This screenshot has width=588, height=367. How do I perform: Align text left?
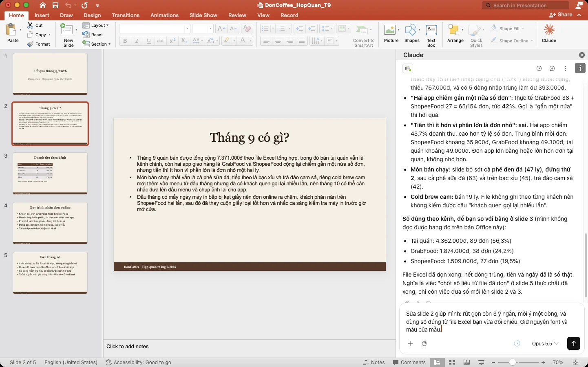click(x=266, y=41)
